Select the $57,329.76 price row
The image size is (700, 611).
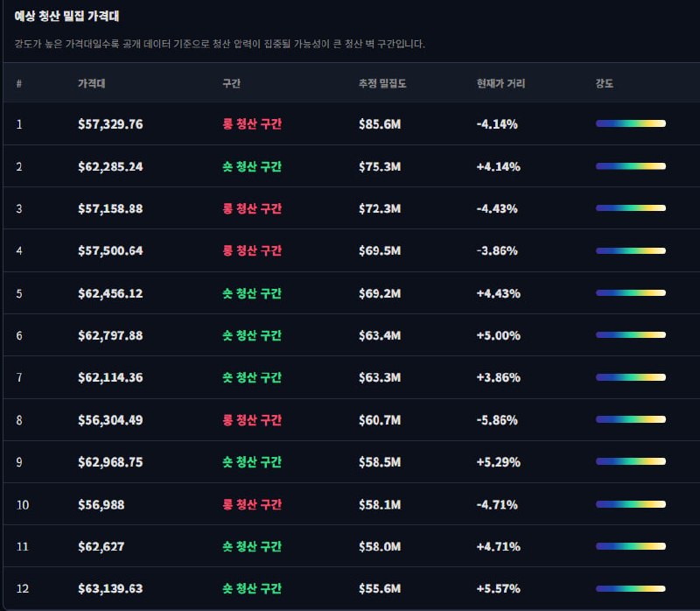click(x=352, y=123)
